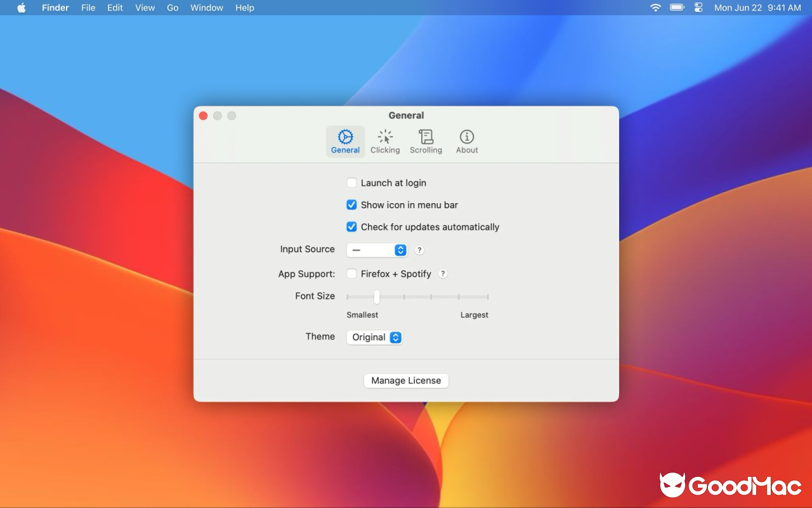Open the Finder menu

pos(55,8)
